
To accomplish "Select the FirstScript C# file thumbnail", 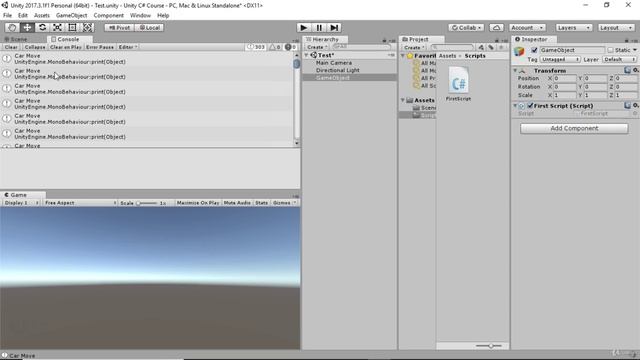I will click(x=458, y=80).
